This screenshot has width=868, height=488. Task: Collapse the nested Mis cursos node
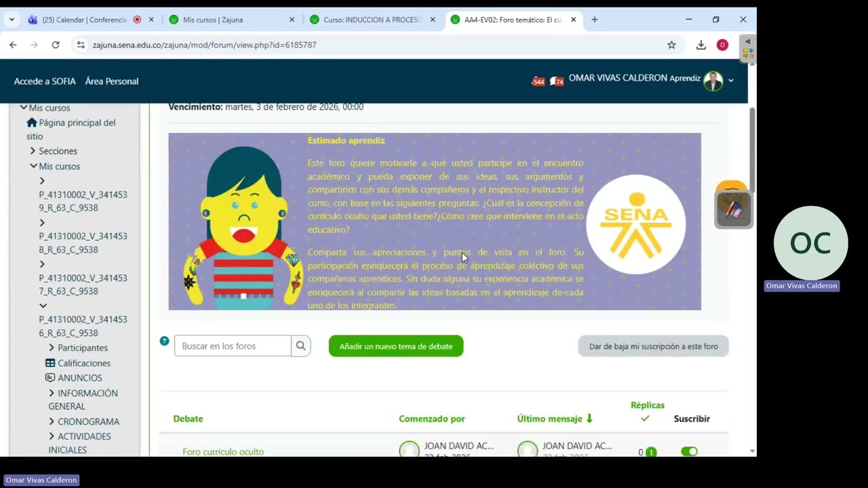tap(33, 166)
